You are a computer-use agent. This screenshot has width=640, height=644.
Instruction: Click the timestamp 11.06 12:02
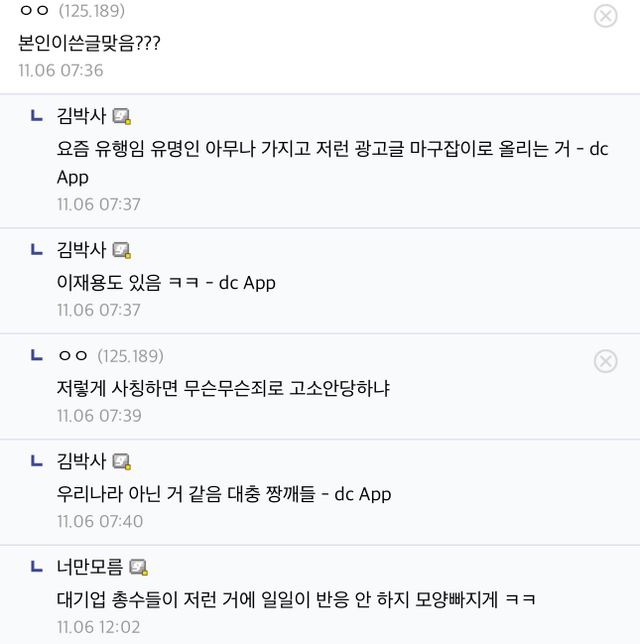pyautogui.click(x=99, y=627)
